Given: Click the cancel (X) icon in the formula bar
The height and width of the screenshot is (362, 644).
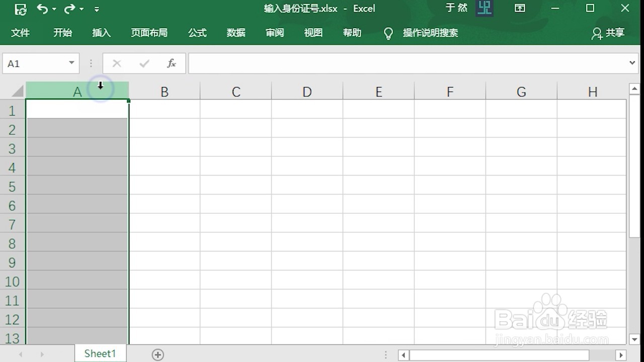Looking at the screenshot, I should [x=117, y=63].
